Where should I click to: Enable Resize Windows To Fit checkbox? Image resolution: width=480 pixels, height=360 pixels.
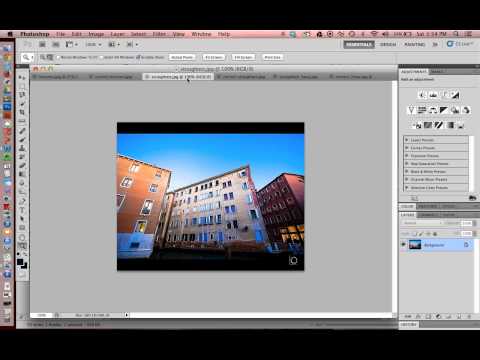(58, 57)
